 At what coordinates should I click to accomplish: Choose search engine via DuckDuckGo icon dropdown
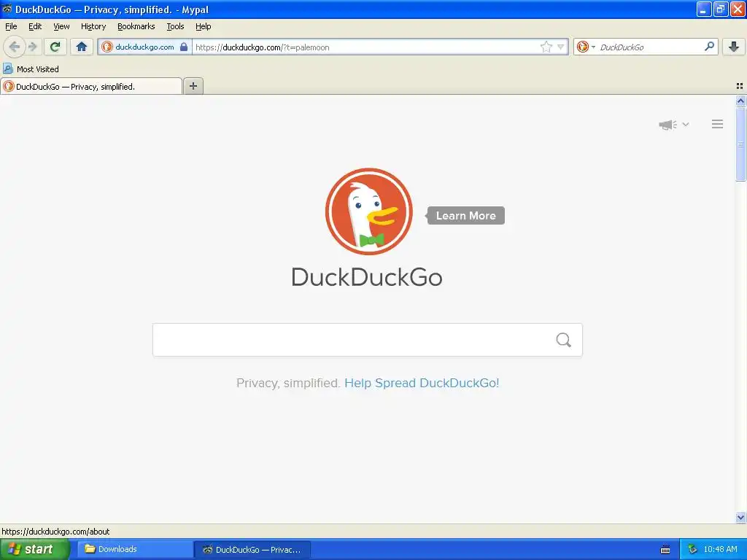586,47
